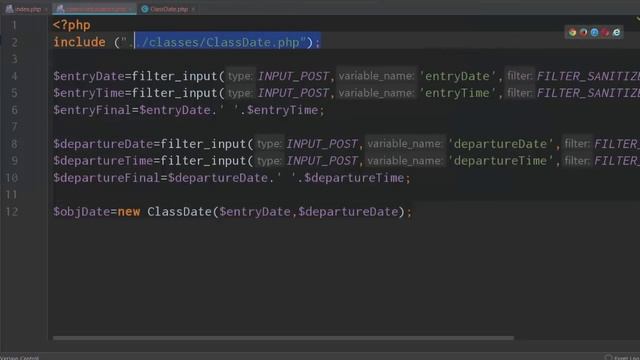
Task: Click the highlighted '/classes/ClassDate.php' path
Action: 220,42
